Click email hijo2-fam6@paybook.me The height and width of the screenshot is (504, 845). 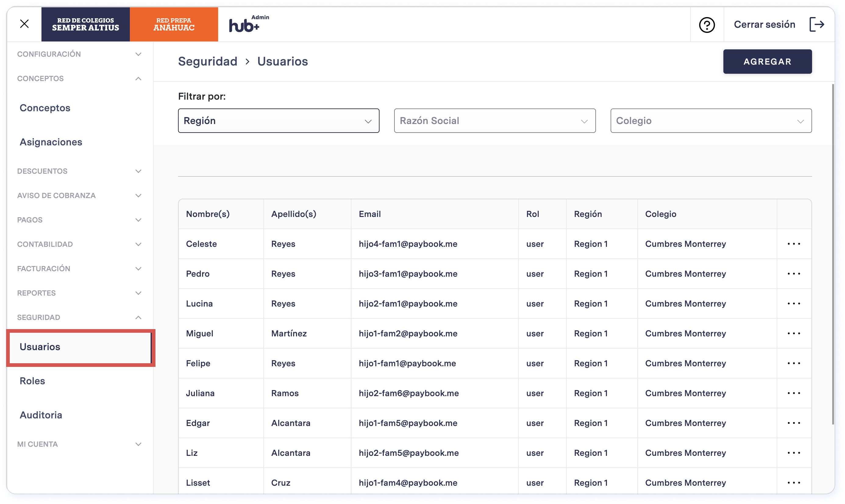click(408, 393)
